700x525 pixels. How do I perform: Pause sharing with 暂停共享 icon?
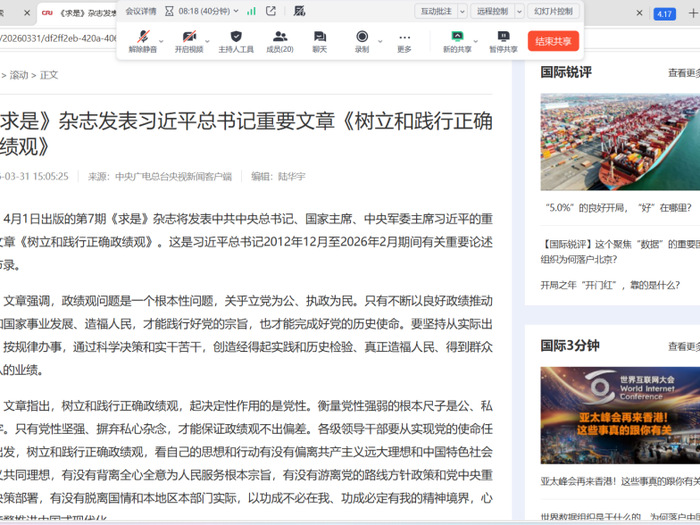pos(503,40)
